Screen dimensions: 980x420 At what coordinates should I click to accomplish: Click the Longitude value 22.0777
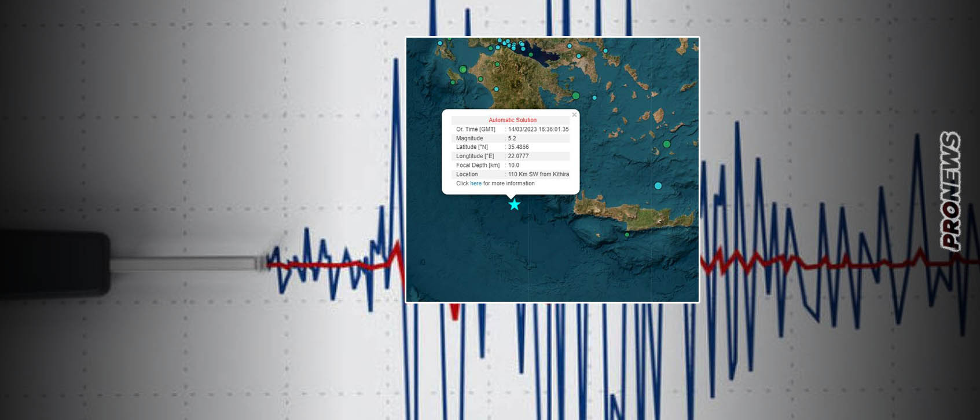coord(518,156)
